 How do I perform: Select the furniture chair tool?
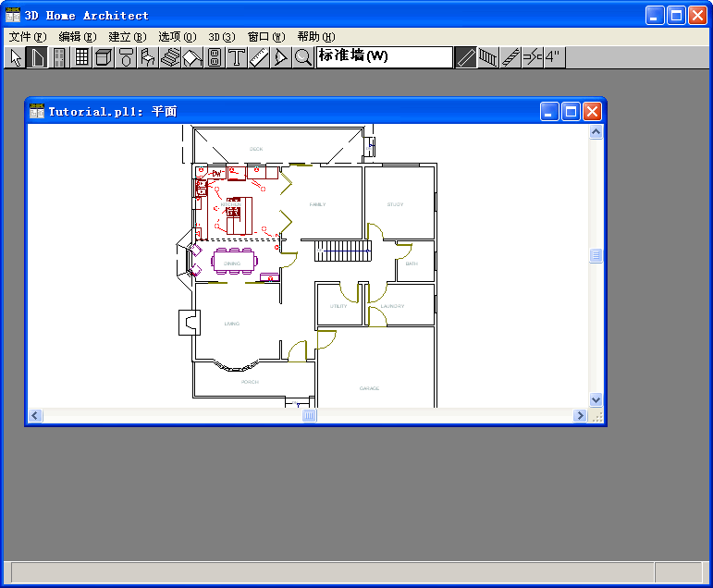pos(148,57)
